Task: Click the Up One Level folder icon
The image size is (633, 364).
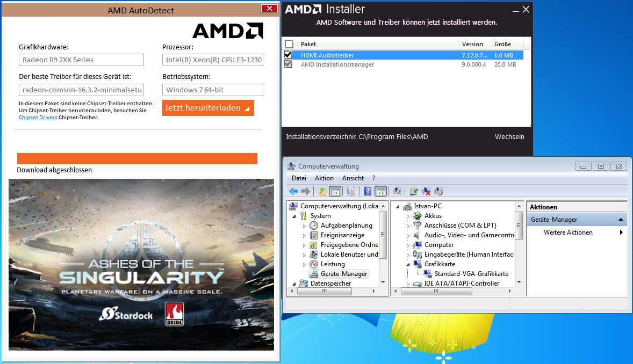Action: [322, 191]
